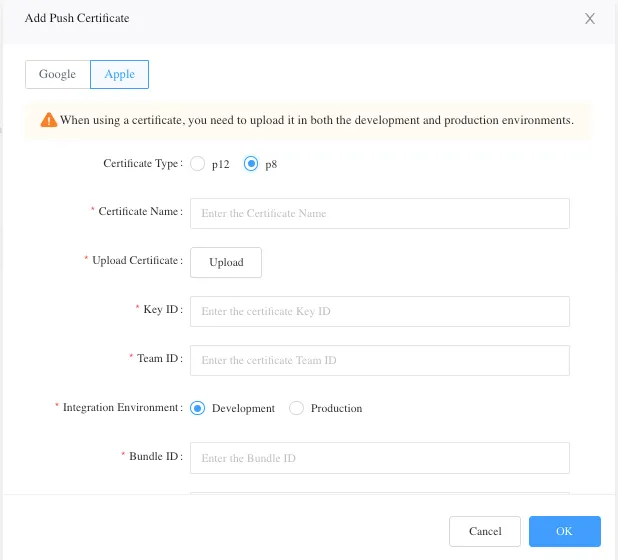The width and height of the screenshot is (618, 560).
Task: Focus the Certificate Name input field
Action: tap(380, 213)
